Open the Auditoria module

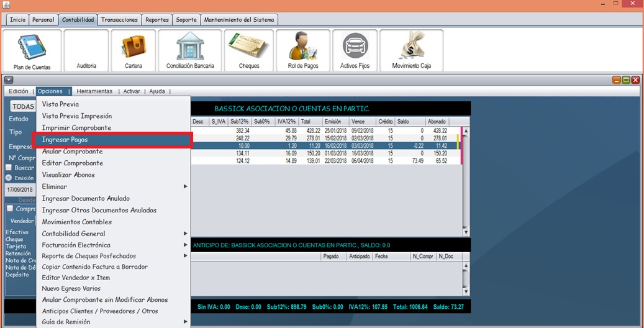pyautogui.click(x=86, y=51)
